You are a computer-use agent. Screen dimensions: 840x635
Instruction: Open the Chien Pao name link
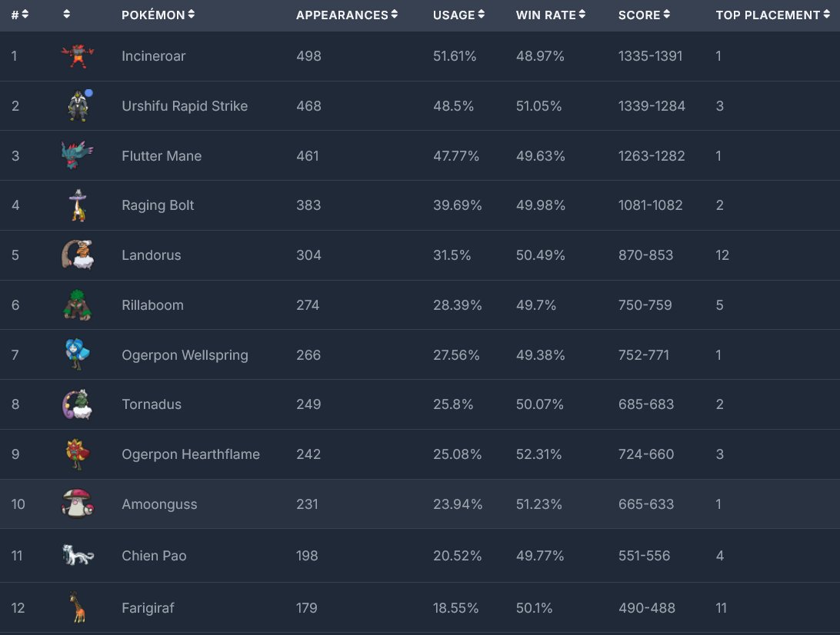point(155,556)
